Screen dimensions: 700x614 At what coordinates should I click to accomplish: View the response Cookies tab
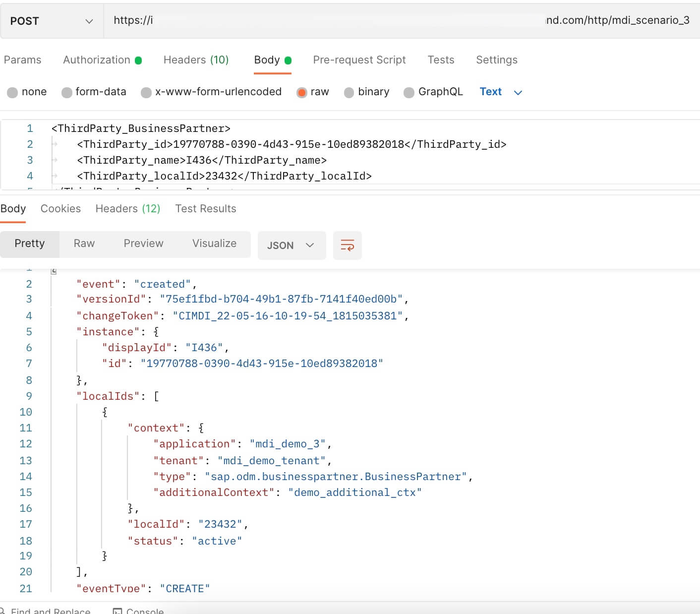coord(60,208)
